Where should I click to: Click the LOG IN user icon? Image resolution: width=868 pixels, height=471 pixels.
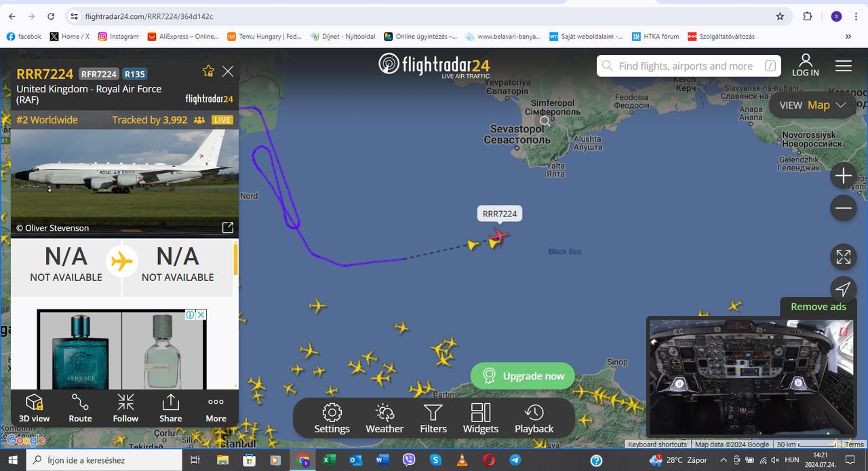[806, 65]
